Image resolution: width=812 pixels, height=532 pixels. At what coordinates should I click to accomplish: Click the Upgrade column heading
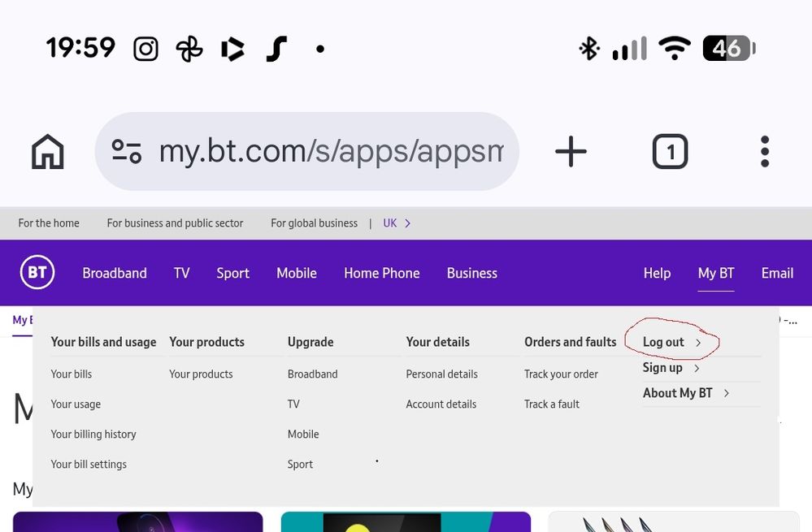310,342
